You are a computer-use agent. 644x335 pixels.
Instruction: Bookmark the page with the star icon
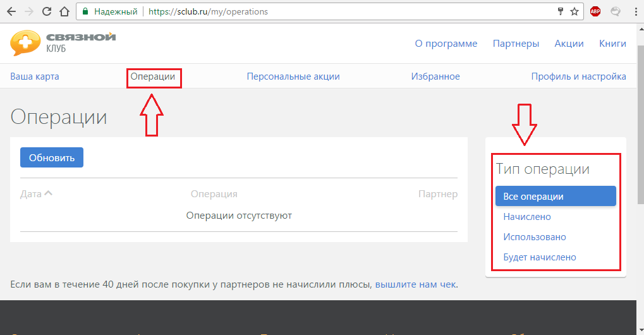[574, 11]
